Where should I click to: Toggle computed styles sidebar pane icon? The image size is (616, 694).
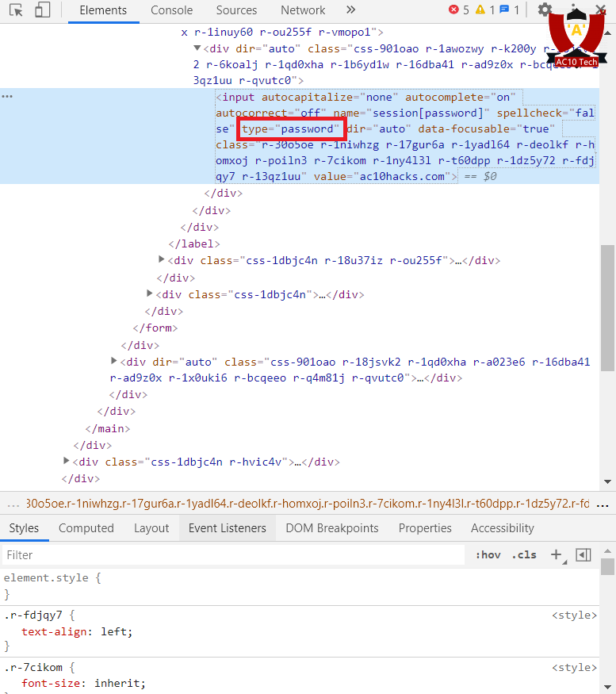click(583, 554)
